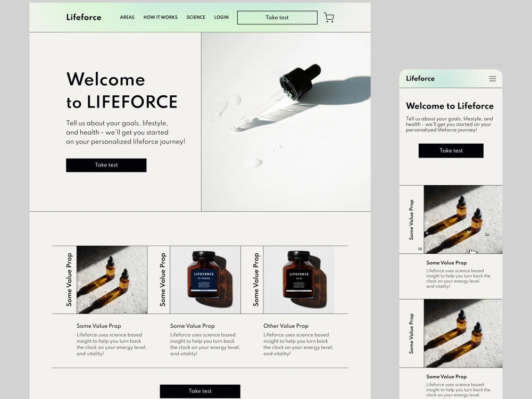Click vertical Some Value Prop label beside re-vitalize jar

pos(162,280)
